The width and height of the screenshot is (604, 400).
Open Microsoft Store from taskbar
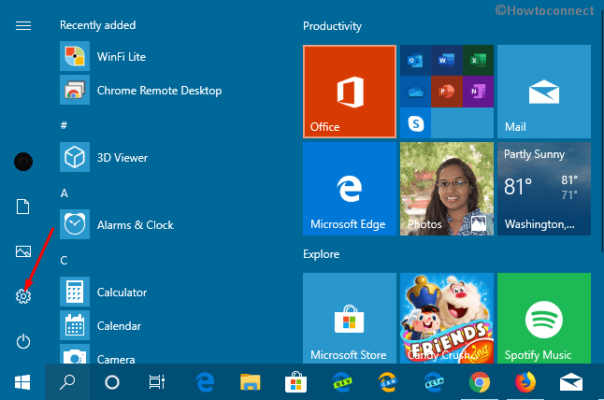(x=296, y=382)
